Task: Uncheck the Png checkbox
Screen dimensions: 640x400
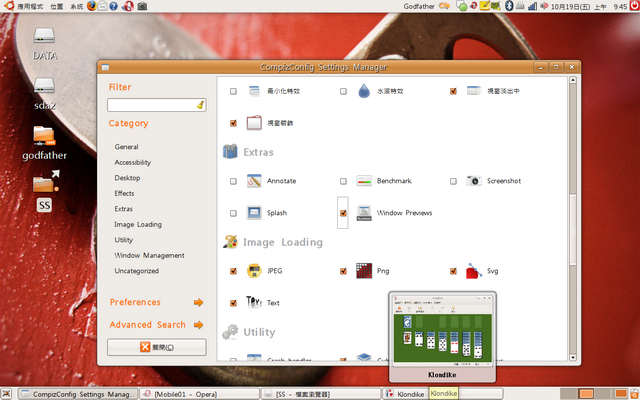Action: (x=343, y=271)
